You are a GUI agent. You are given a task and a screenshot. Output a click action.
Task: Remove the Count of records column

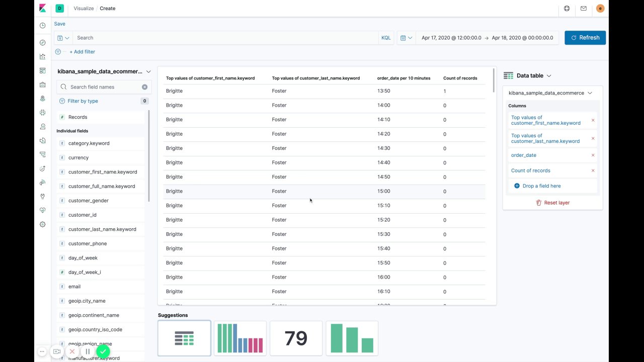click(x=593, y=170)
